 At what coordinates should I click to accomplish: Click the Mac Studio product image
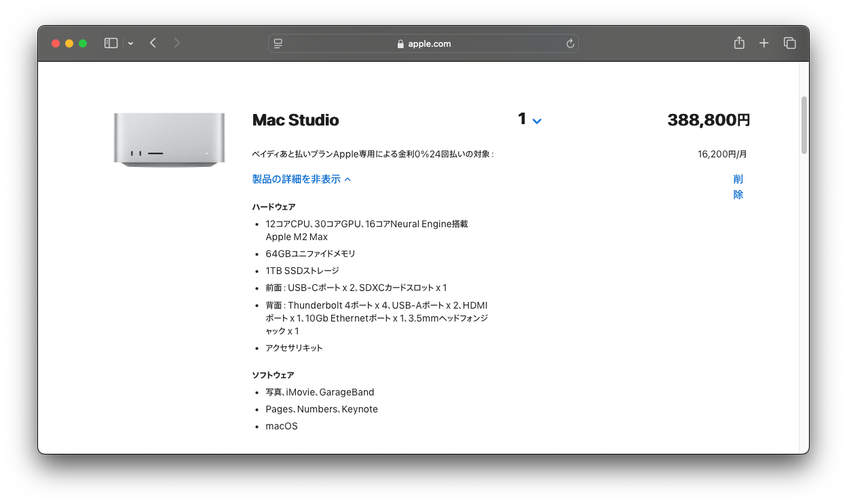click(x=169, y=140)
